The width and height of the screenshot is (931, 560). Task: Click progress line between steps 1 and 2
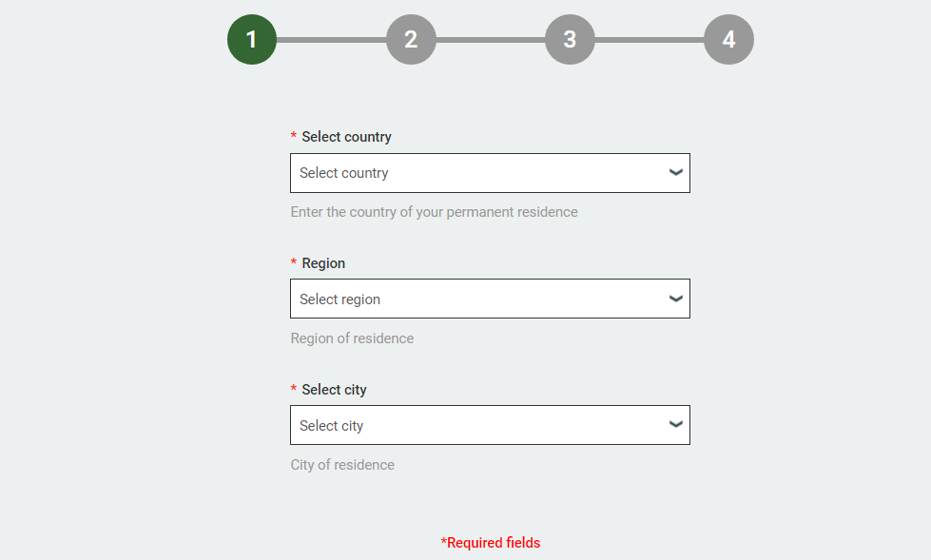pos(331,40)
